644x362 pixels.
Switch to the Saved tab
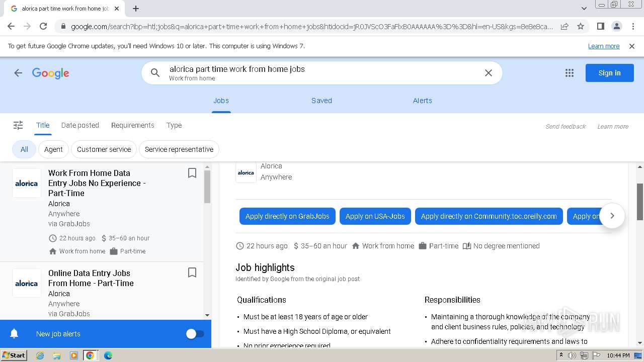click(321, 101)
